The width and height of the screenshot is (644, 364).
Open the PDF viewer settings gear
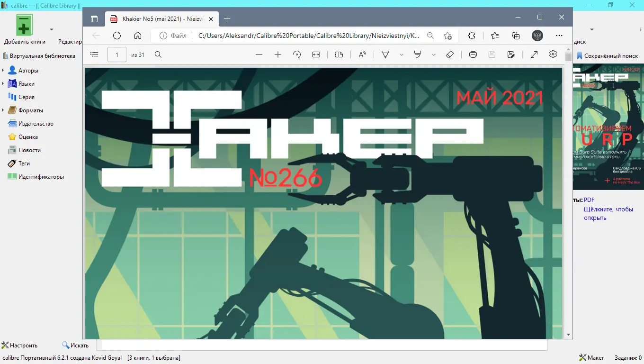[553, 55]
